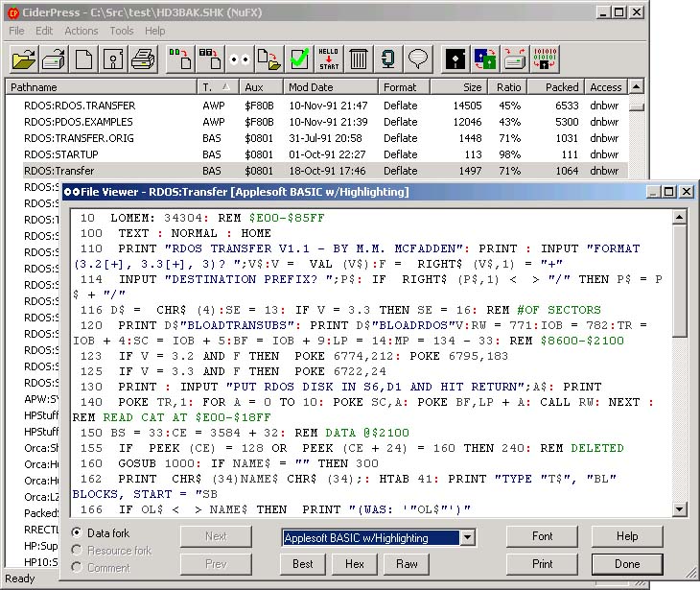Click the CiderPress title bar app icon
Viewport: 700px width, 590px height.
13,13
